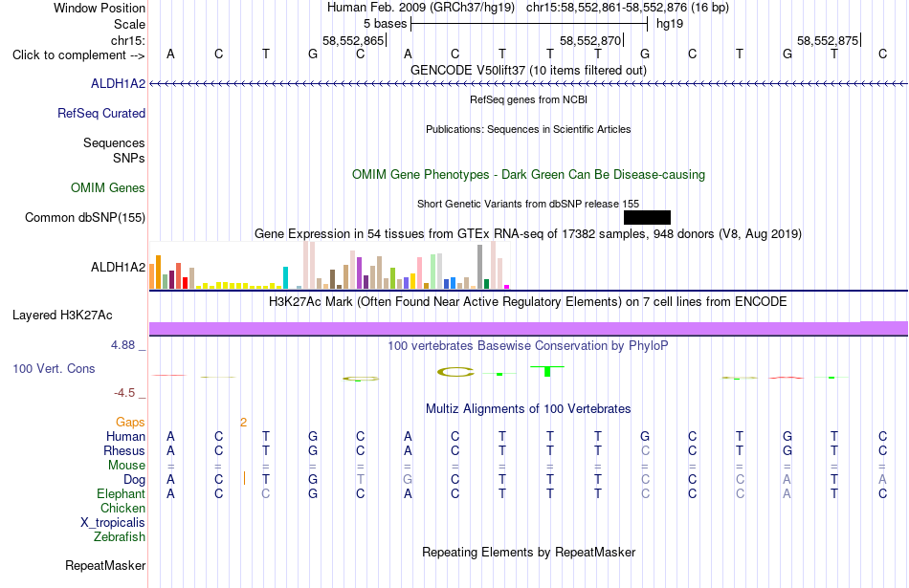This screenshot has width=909, height=588.
Task: Click the Sequences track label
Action: [114, 142]
